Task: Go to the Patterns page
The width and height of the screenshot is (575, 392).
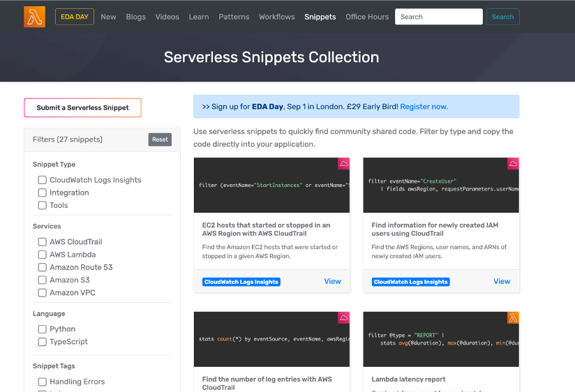Action: (x=234, y=17)
